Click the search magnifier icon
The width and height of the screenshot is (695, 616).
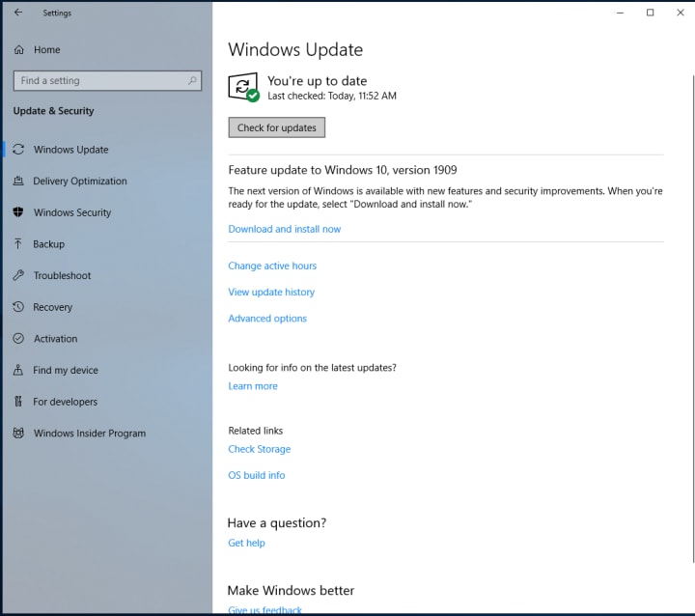tap(192, 81)
